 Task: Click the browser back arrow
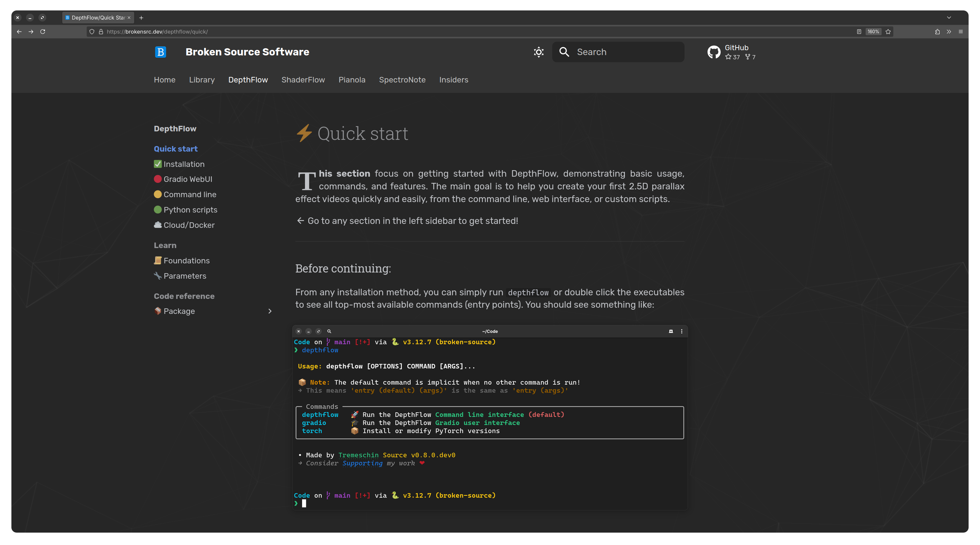click(x=19, y=32)
